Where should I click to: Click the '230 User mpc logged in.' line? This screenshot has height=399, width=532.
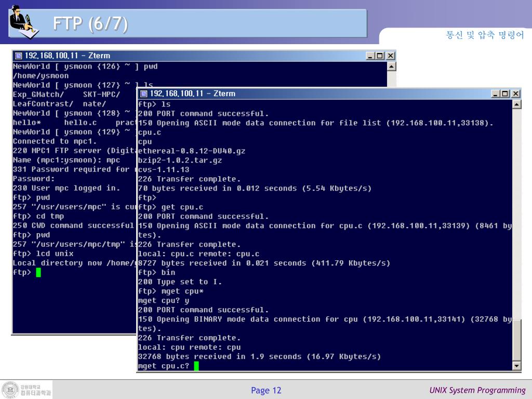66,188
